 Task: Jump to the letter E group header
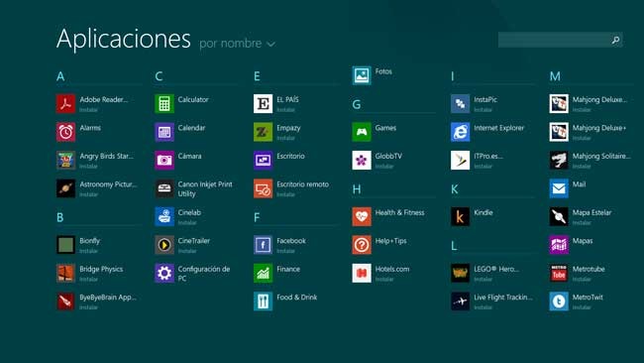point(257,76)
